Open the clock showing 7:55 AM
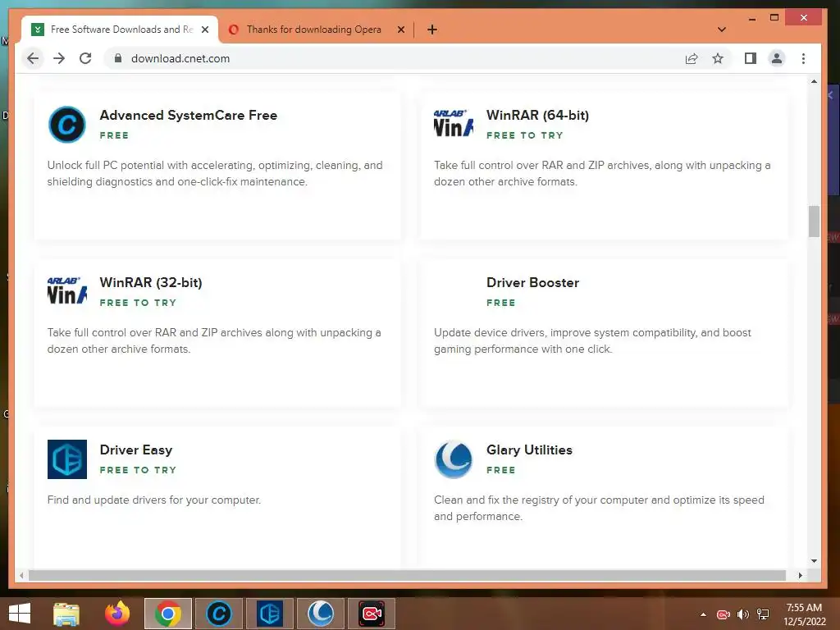The height and width of the screenshot is (630, 840). pos(804,614)
